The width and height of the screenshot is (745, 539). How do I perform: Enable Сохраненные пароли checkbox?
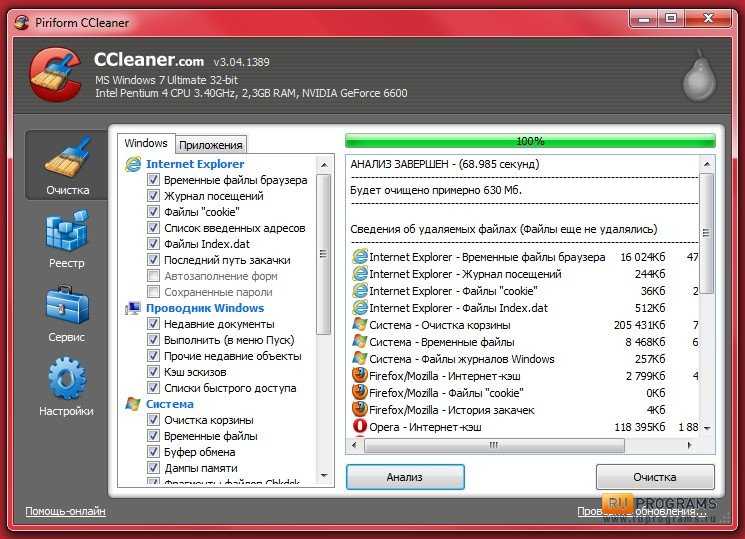[x=153, y=291]
